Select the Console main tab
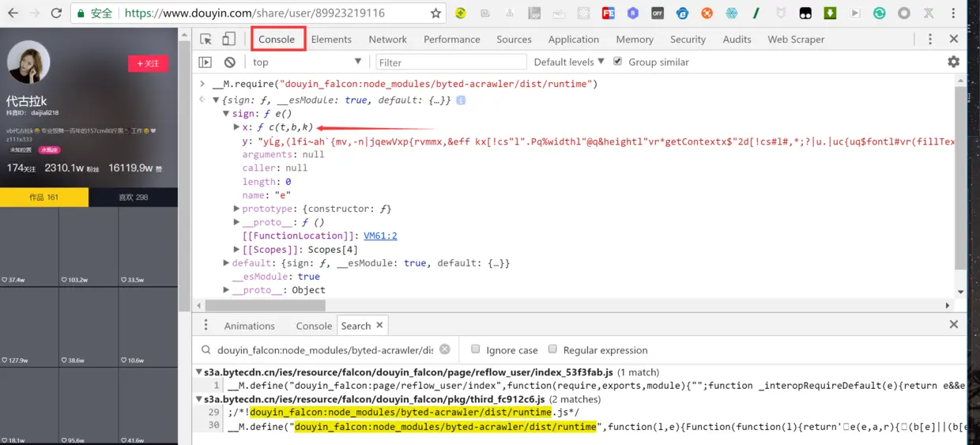The width and height of the screenshot is (980, 445). pos(277,39)
